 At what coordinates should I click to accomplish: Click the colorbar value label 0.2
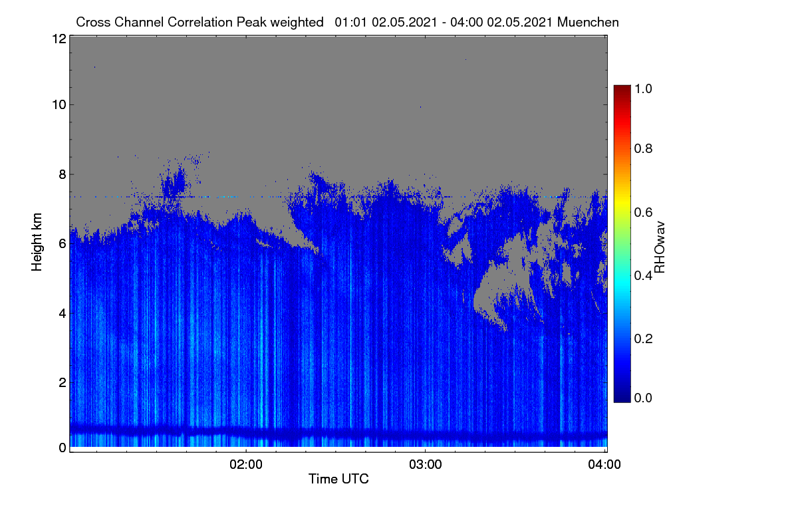click(x=644, y=338)
